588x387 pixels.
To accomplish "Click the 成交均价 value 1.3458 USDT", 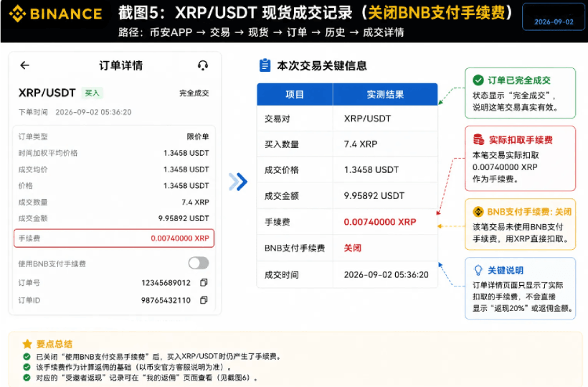I will [x=186, y=169].
